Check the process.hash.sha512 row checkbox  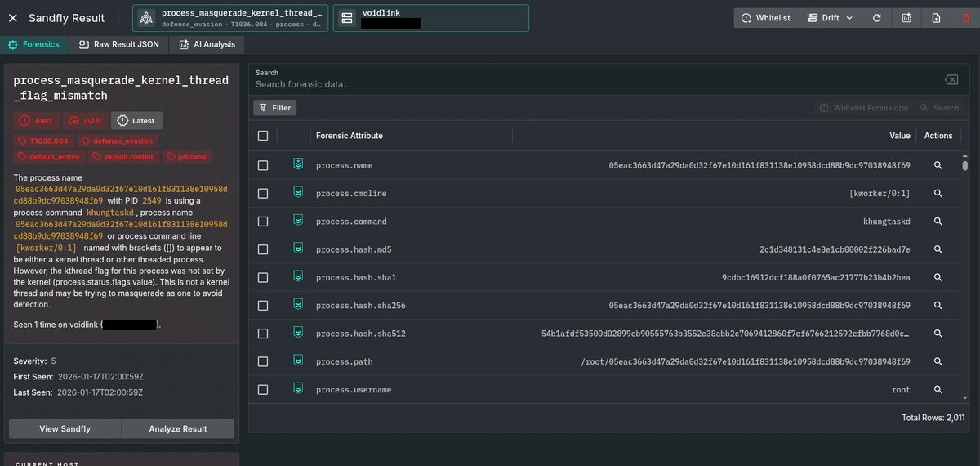pos(263,334)
